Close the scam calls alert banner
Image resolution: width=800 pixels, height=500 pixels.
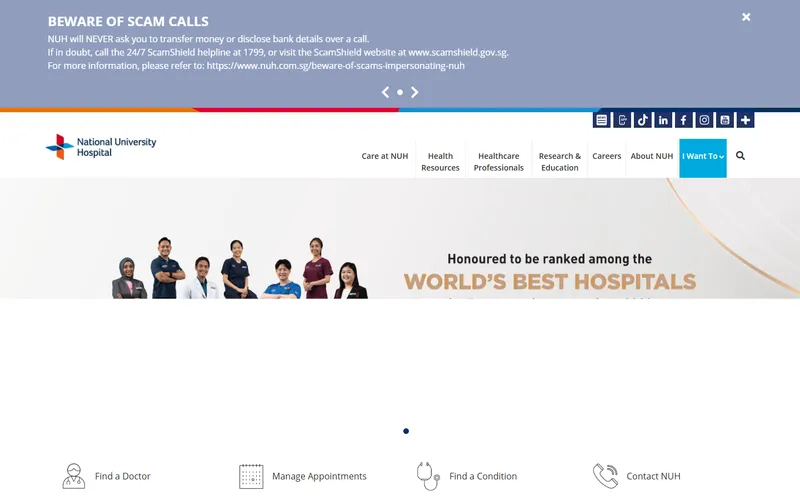tap(746, 17)
